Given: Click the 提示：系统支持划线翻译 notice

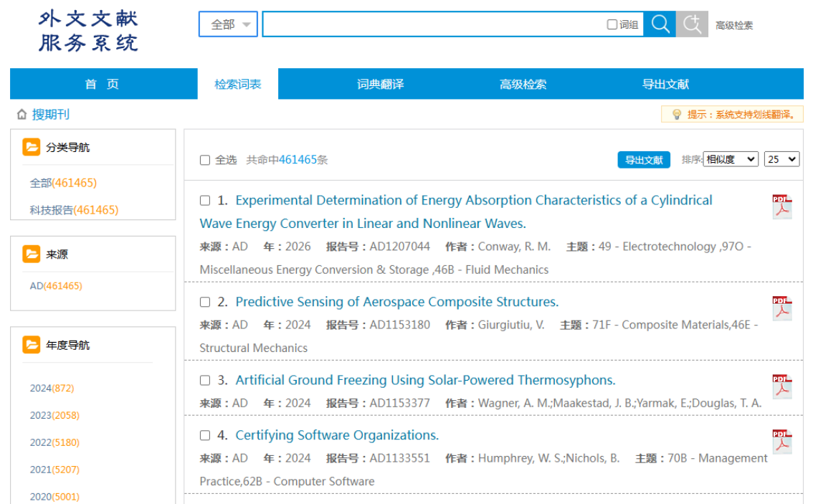Looking at the screenshot, I should click(x=732, y=114).
